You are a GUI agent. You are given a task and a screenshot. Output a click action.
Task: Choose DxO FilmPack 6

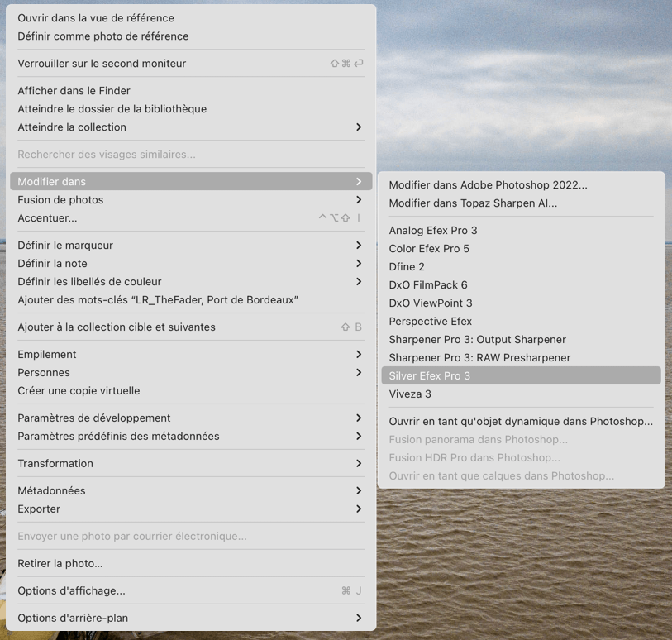(521, 285)
